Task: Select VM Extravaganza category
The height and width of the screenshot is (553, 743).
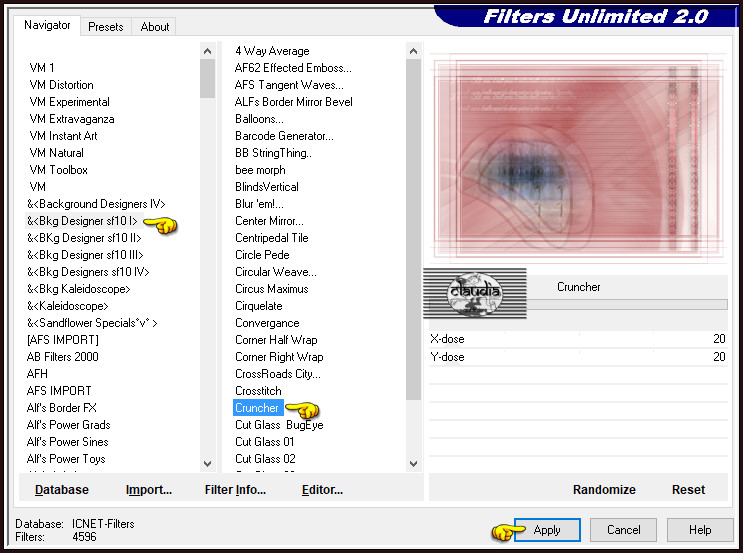Action: coord(72,119)
